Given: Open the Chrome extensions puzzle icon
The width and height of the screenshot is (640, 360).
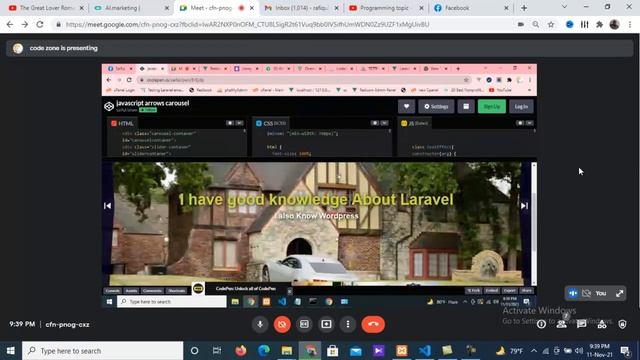Looking at the screenshot, I should (x=599, y=24).
